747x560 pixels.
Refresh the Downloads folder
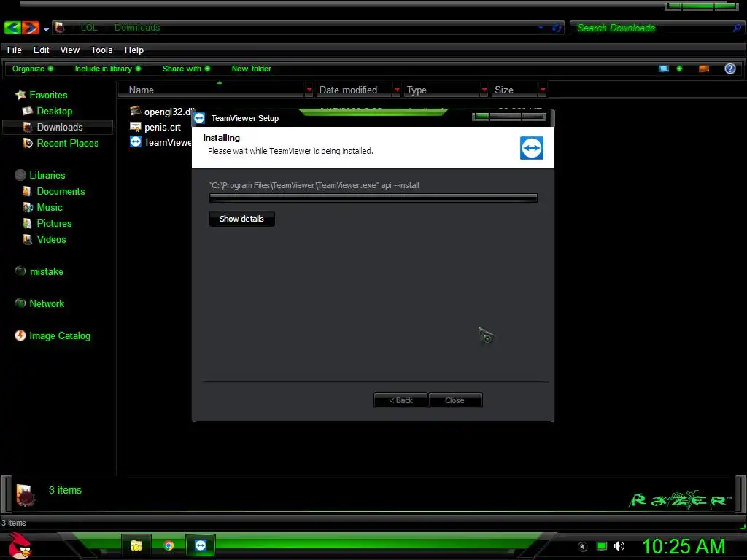click(x=557, y=28)
